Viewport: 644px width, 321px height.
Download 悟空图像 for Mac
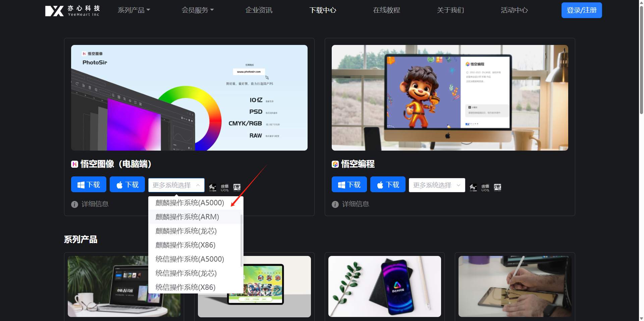coord(127,184)
